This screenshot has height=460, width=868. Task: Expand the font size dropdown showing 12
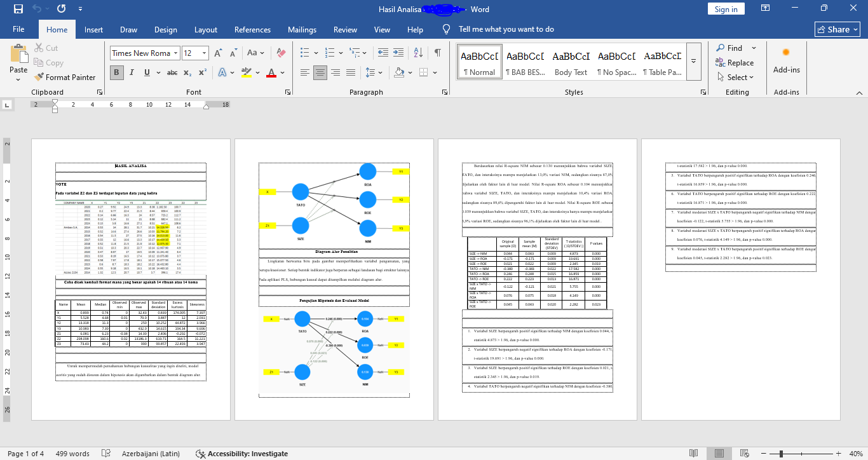(204, 53)
